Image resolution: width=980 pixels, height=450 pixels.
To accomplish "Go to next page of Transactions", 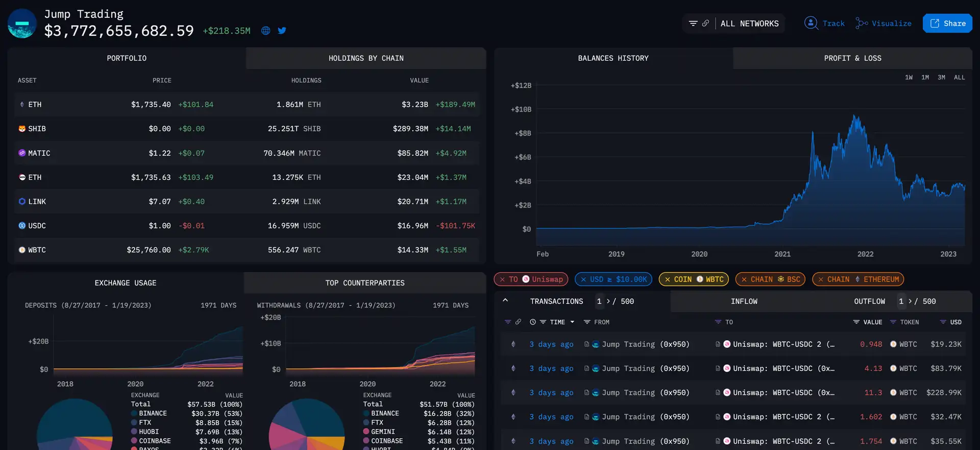I will pos(608,301).
